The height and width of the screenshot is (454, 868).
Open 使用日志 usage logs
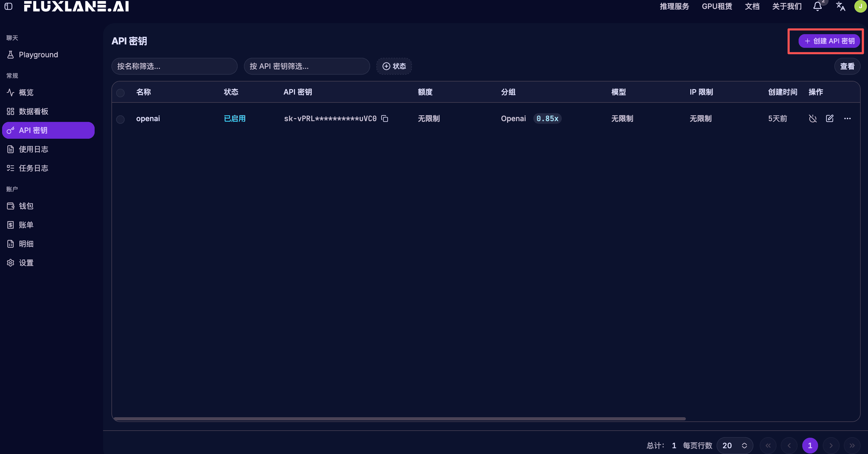pos(48,149)
